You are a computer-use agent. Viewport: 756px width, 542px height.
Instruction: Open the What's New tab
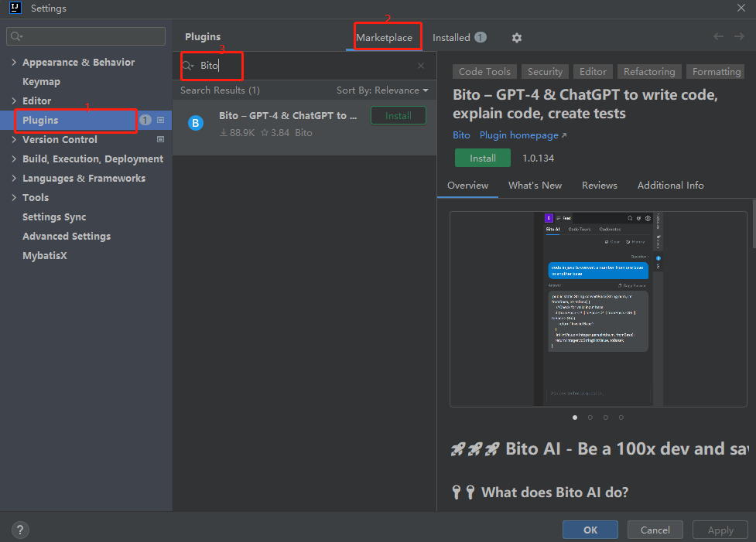pos(535,186)
